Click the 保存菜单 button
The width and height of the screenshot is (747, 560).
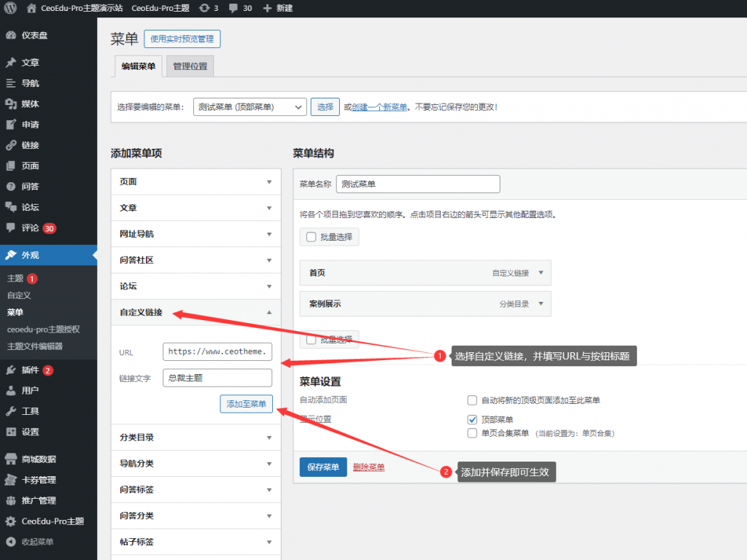(322, 467)
